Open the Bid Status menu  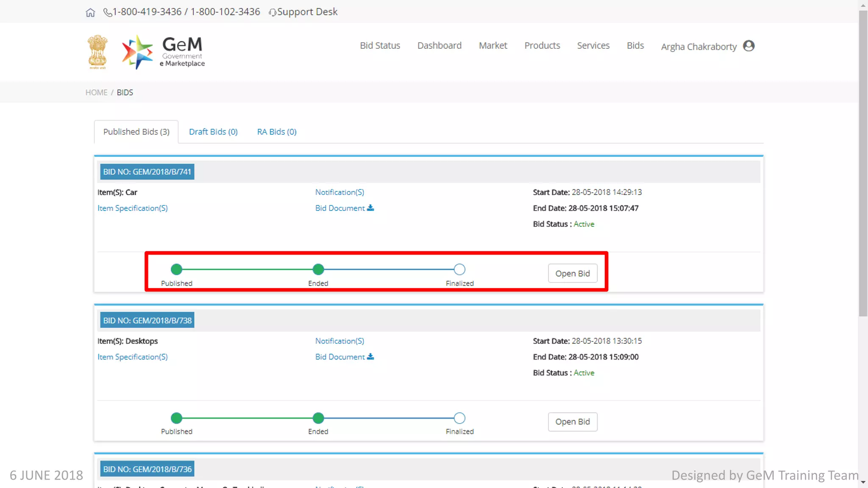coord(380,45)
